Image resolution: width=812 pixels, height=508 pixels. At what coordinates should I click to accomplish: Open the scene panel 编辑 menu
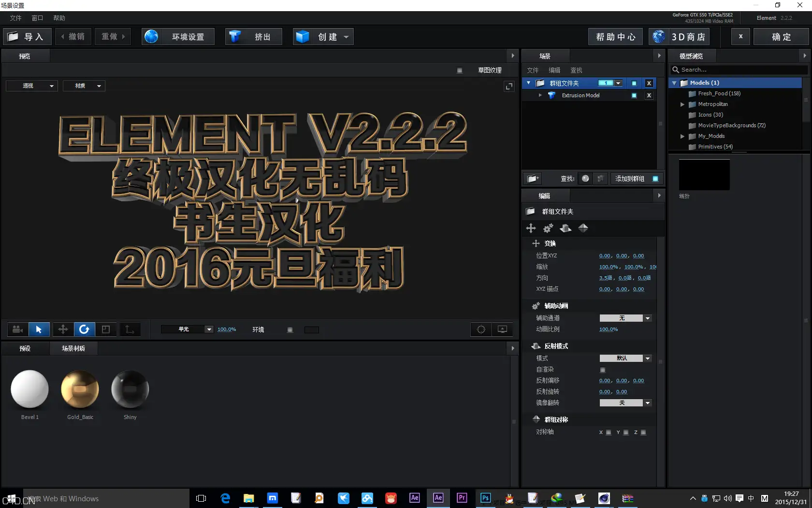[x=554, y=70]
